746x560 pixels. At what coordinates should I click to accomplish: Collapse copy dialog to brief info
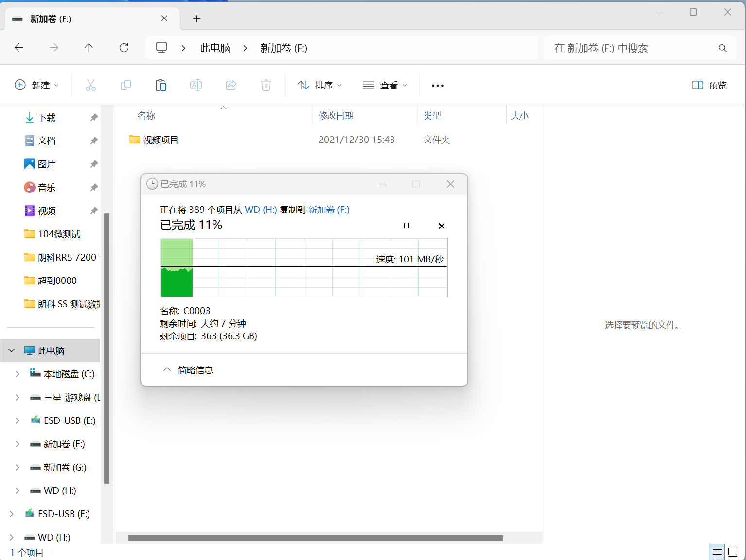click(x=188, y=370)
